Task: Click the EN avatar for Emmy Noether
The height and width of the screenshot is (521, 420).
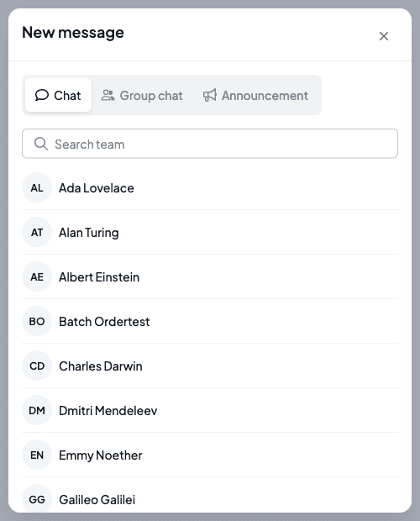Action: [x=37, y=455]
